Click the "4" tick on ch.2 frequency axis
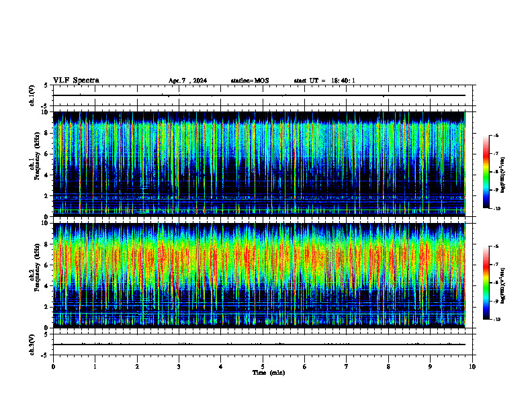The image size is (532, 411). (x=48, y=286)
